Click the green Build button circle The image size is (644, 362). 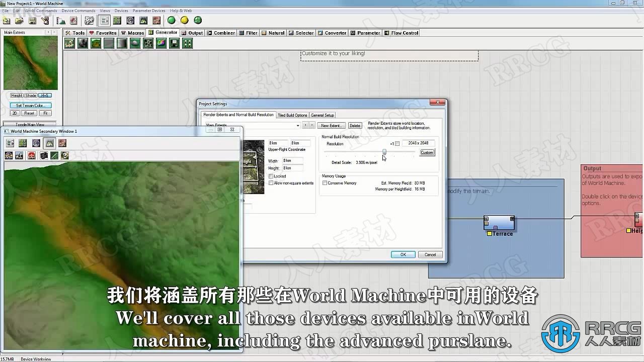pos(172,21)
